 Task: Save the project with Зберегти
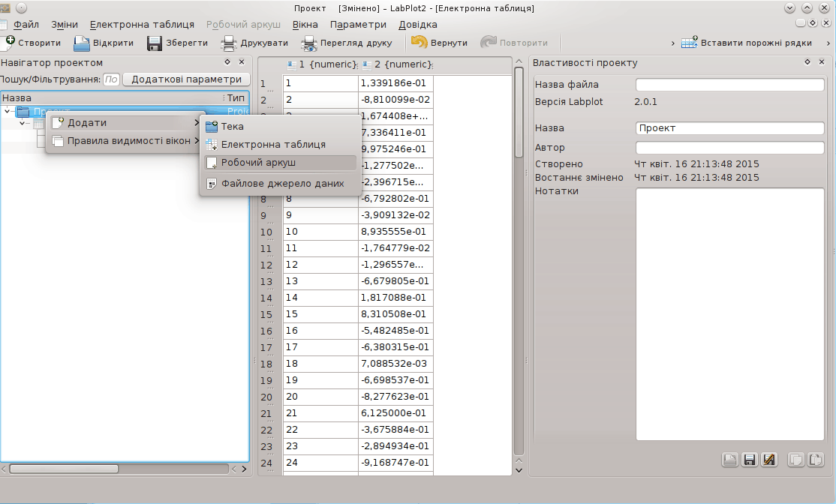(155, 43)
